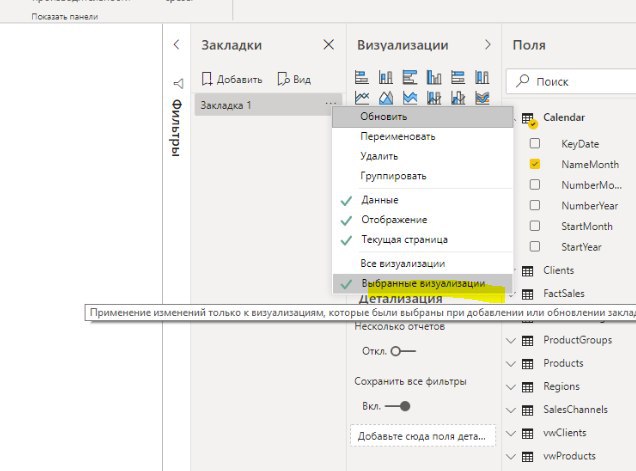Select Выбранные визуализации in the context menu
The width and height of the screenshot is (636, 471).
pyautogui.click(x=423, y=284)
